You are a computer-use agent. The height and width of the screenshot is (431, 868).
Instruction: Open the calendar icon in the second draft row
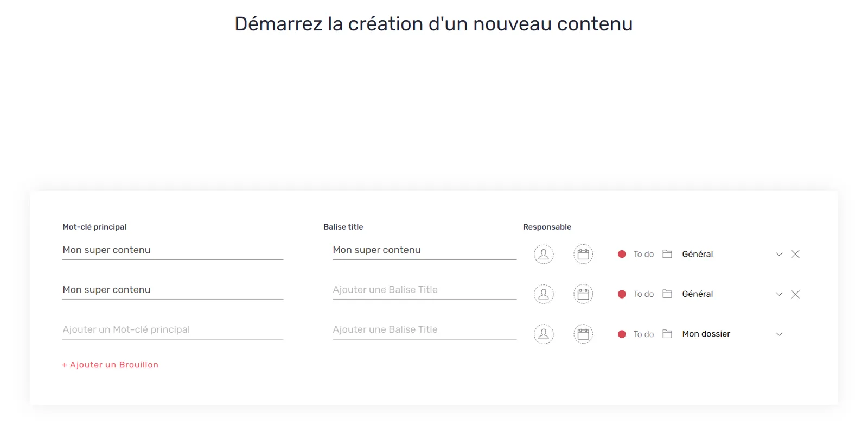pyautogui.click(x=583, y=294)
